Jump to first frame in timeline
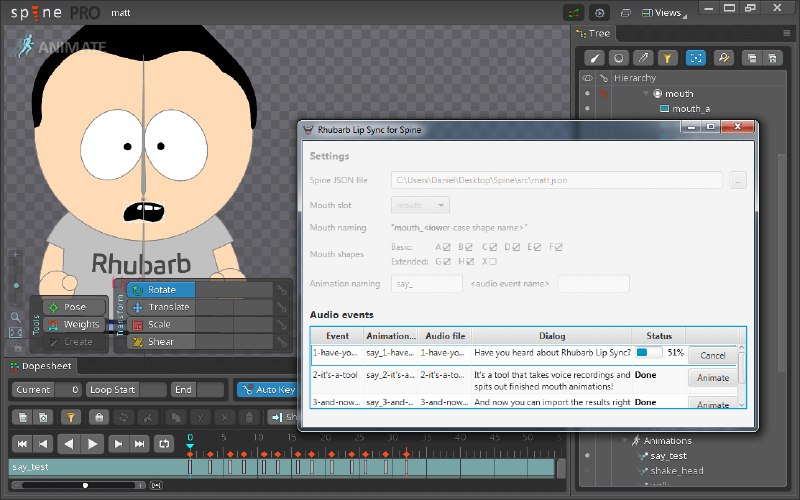Screen dimensions: 800x500 (x=22, y=444)
